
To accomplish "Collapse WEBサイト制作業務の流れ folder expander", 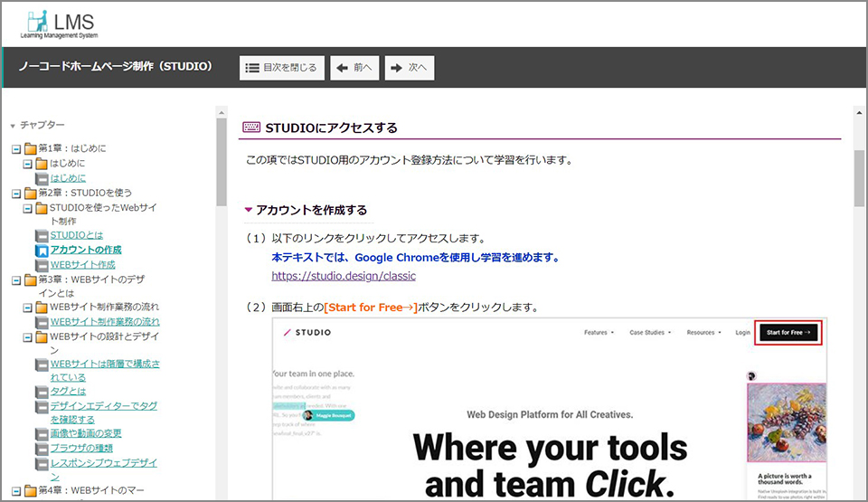I will 27,308.
